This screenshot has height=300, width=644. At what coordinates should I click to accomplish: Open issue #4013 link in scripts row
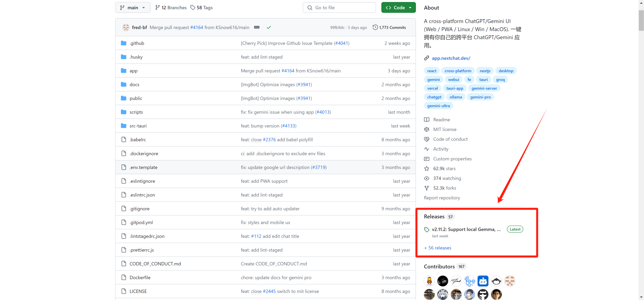323,112
